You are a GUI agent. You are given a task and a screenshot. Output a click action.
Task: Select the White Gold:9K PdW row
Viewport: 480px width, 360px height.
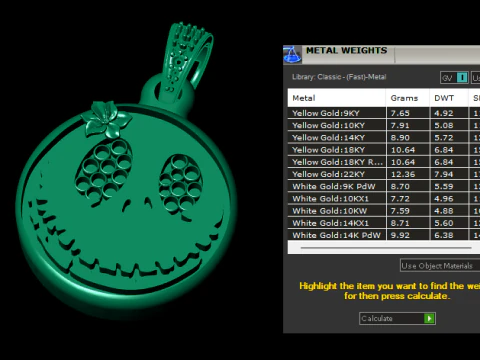point(384,186)
